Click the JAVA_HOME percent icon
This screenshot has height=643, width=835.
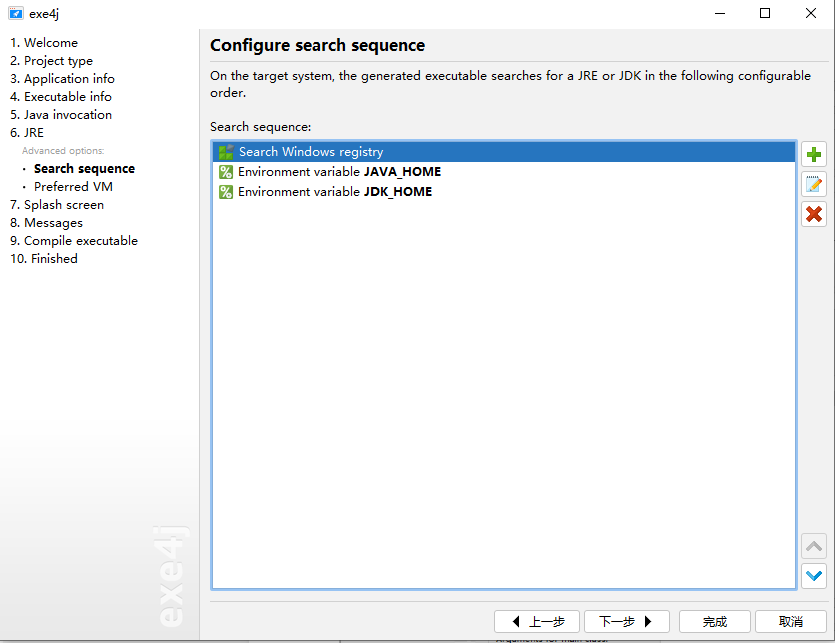pyautogui.click(x=226, y=172)
